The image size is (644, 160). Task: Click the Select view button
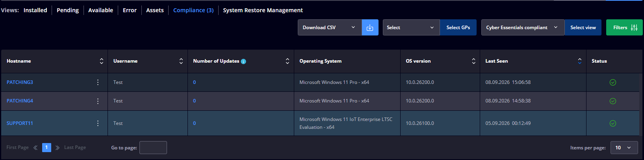click(x=583, y=28)
